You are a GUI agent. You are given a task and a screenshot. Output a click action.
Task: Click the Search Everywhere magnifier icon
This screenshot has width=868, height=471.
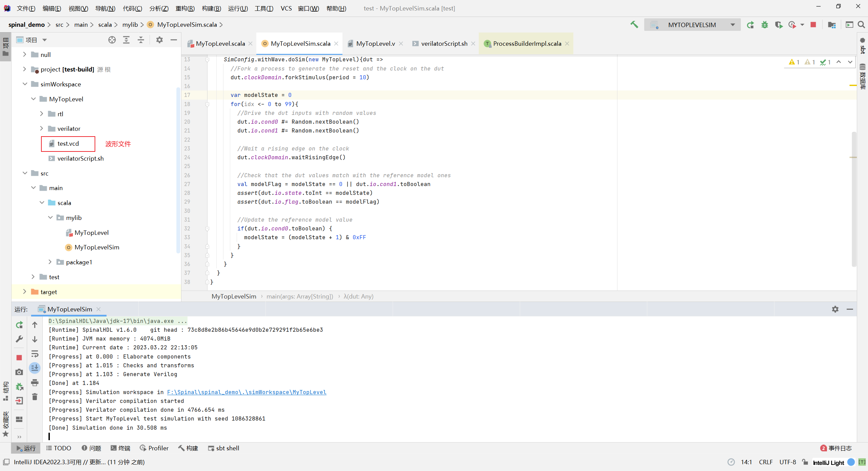coord(861,25)
